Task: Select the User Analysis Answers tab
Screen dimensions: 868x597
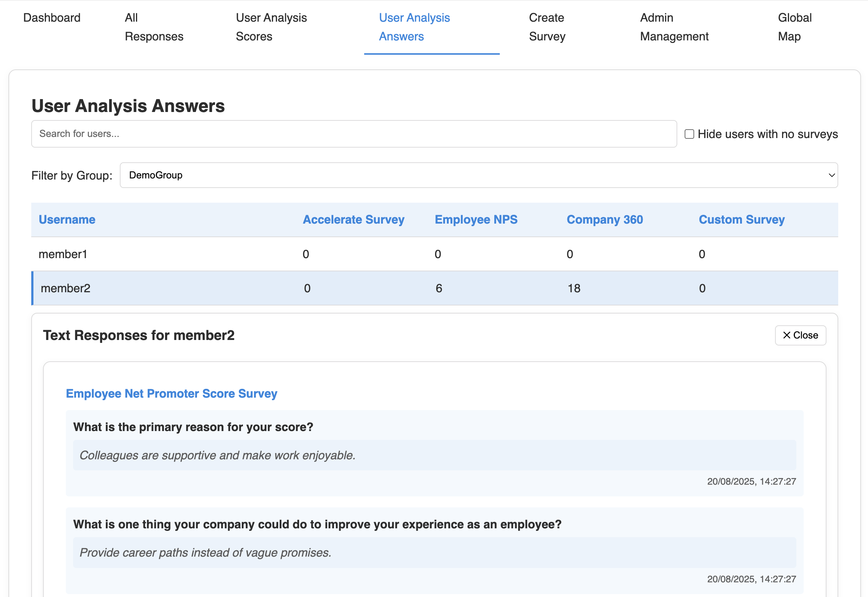Action: (414, 27)
